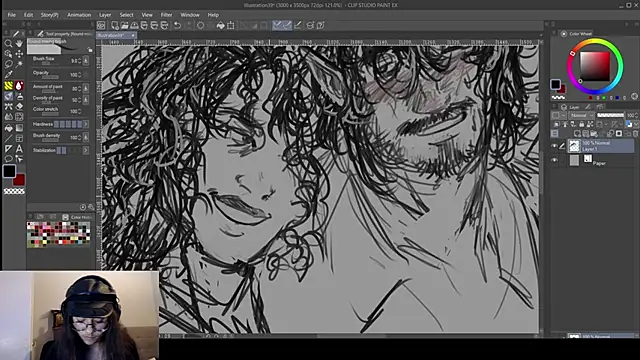The width and height of the screenshot is (640, 360).
Task: Toggle the brush lock icon in Tool property
Action: (x=90, y=49)
